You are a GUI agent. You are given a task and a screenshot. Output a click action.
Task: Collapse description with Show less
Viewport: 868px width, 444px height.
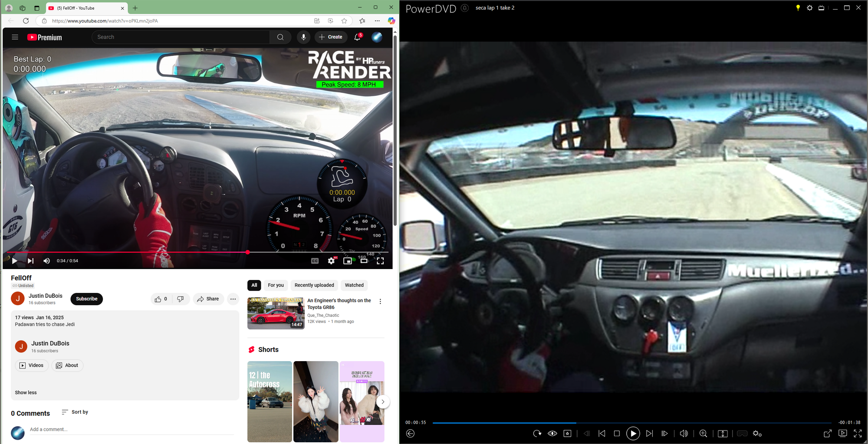tap(26, 393)
